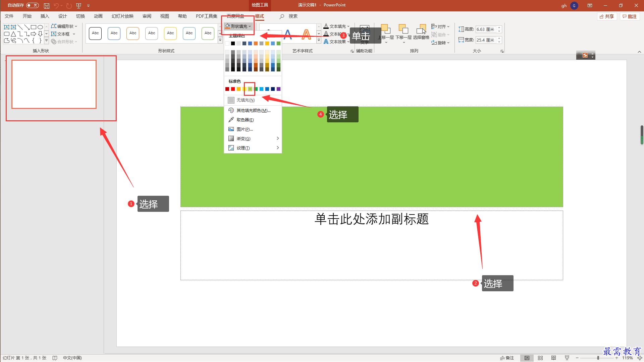Select the straight line shape
This screenshot has height=362, width=644.
(20, 27)
